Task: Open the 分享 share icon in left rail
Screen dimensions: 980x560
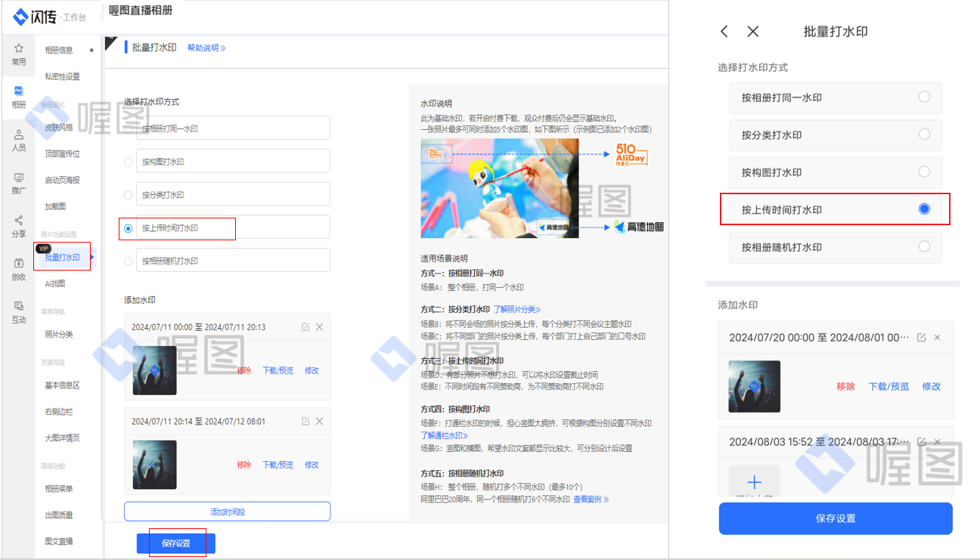Action: pos(19,221)
